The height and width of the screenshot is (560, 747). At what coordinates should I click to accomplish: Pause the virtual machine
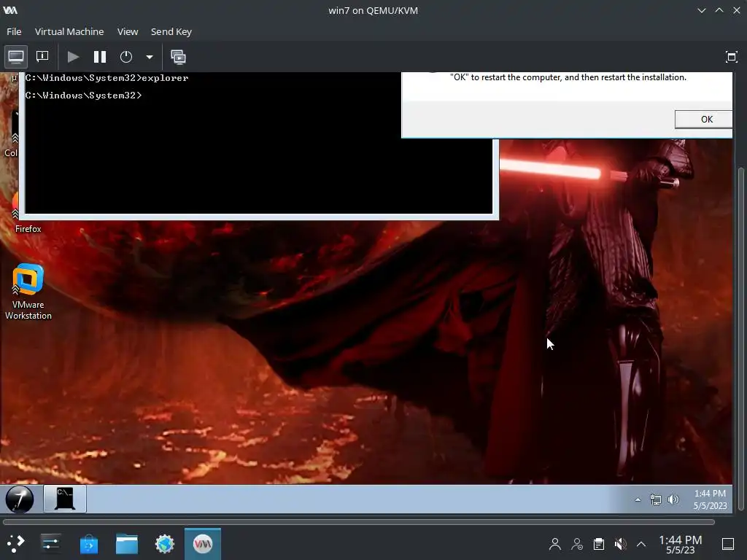click(99, 57)
